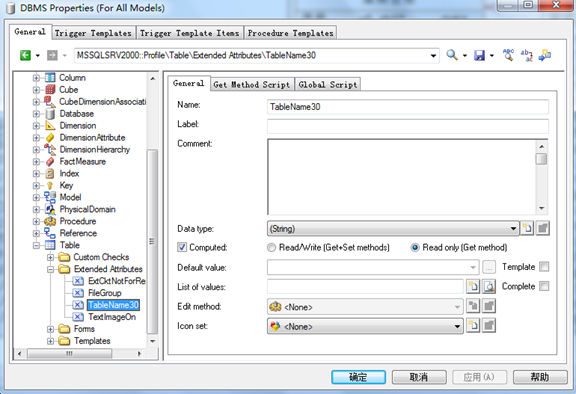Click the green back navigation icon

(x=25, y=55)
